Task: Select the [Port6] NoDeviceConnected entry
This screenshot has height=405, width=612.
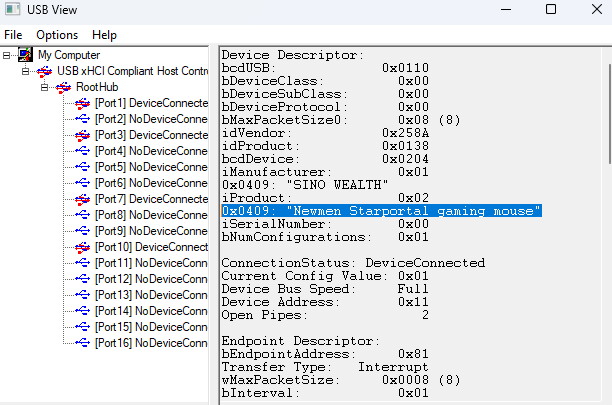Action: pos(151,183)
